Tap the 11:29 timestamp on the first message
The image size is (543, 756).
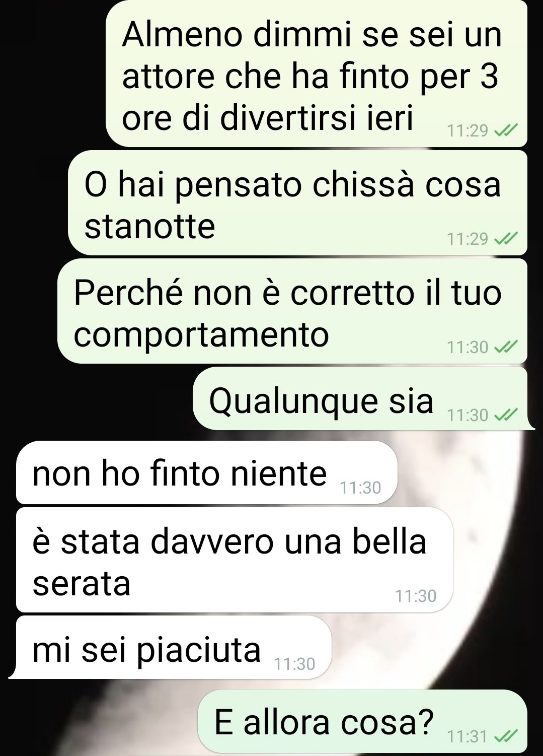(468, 131)
